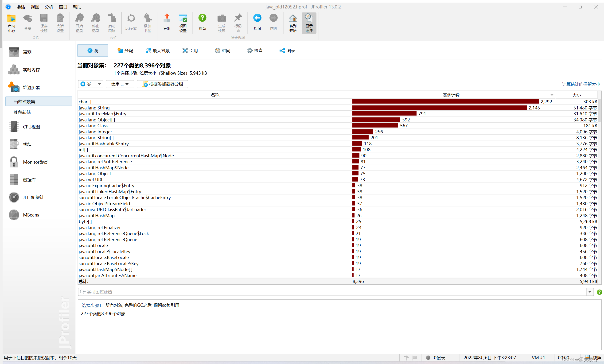
Task: Switch to the 最大对象 biggest objects tab
Action: (158, 50)
